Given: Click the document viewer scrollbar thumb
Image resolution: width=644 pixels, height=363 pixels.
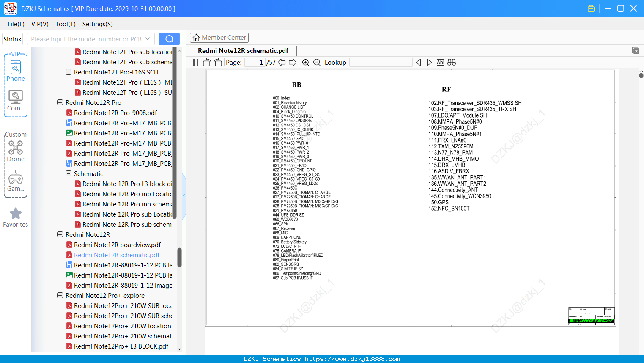Looking at the screenshot, I should pyautogui.click(x=641, y=75).
